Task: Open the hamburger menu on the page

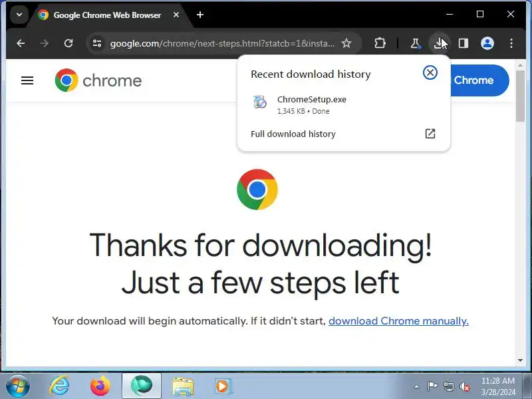Action: click(x=27, y=80)
